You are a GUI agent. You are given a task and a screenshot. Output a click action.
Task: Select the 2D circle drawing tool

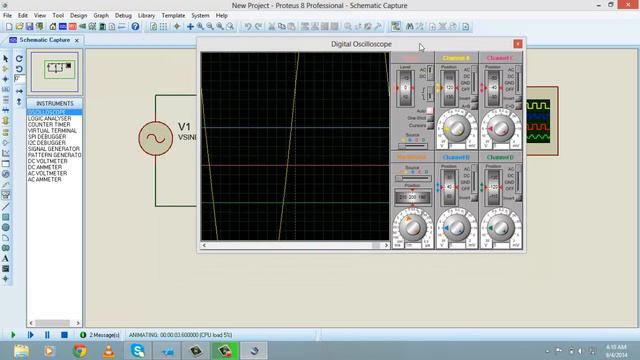(x=5, y=227)
